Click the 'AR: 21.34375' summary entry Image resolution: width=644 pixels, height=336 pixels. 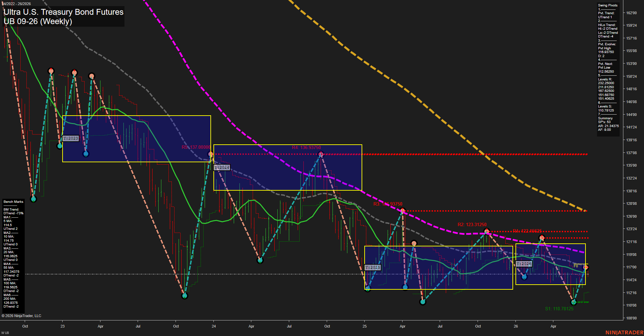608,126
